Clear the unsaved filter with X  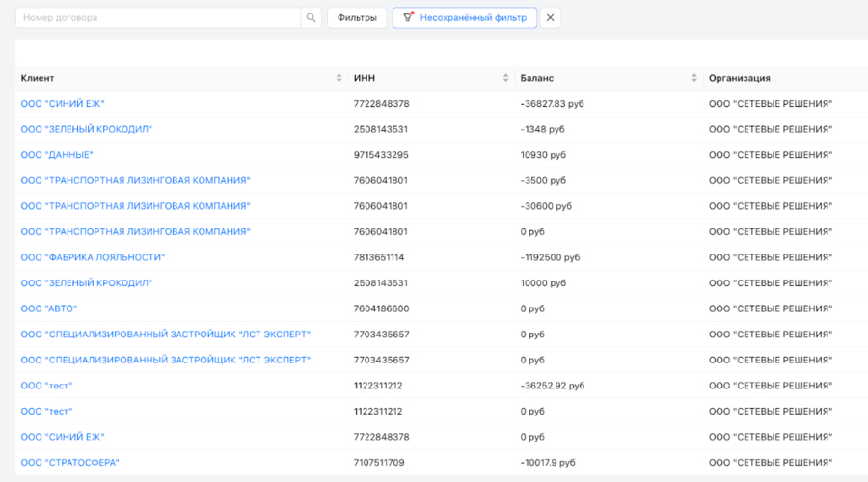coord(550,17)
